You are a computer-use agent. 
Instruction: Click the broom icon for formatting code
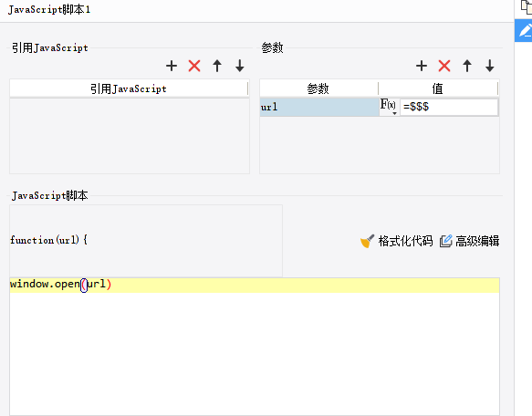[x=367, y=241]
